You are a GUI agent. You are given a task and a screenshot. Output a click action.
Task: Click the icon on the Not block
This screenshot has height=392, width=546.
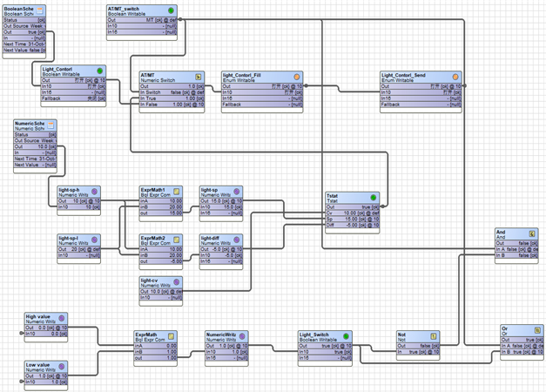coord(432,334)
